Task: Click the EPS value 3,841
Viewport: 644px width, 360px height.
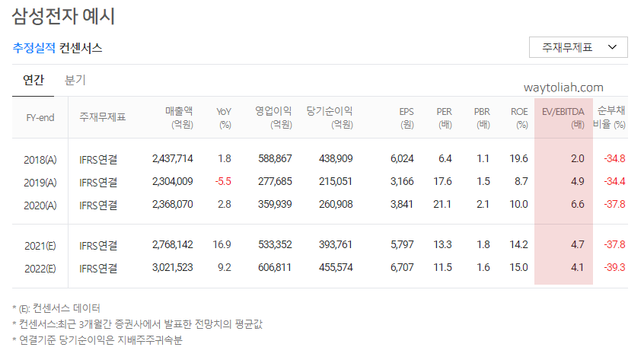Action: pyautogui.click(x=402, y=204)
